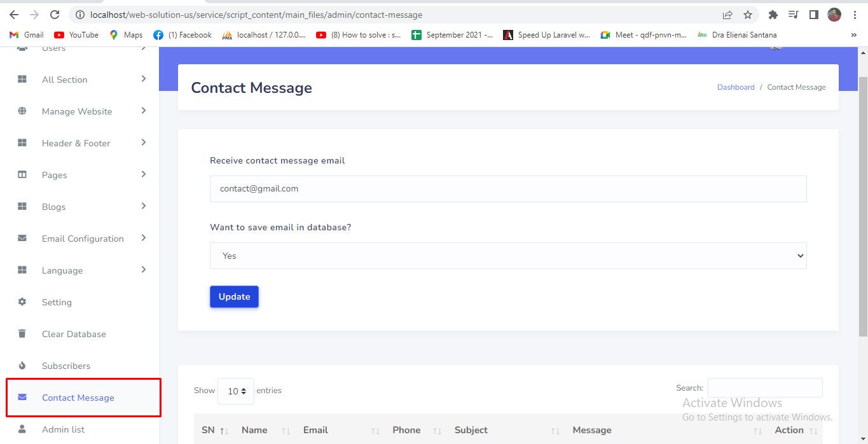
Task: Bookmark this page with the star icon
Action: pos(748,15)
